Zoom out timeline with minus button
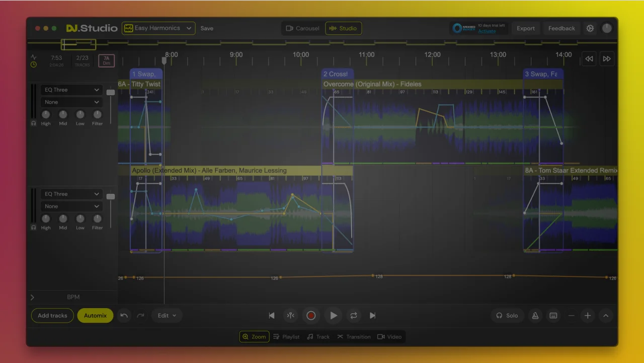This screenshot has width=644, height=363. 572,316
